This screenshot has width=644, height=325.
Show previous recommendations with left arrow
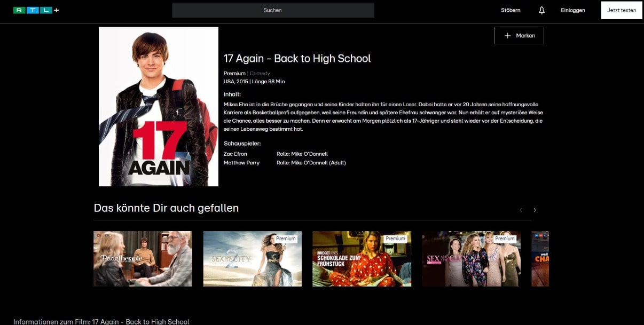coord(521,210)
